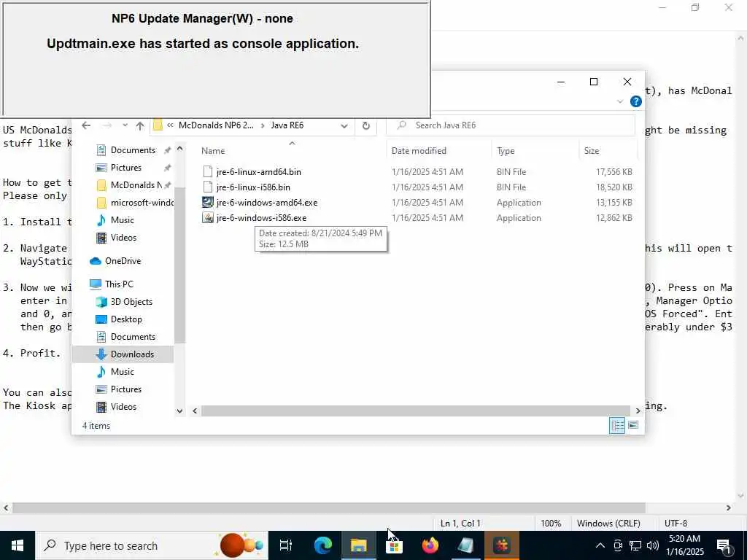The width and height of the screenshot is (747, 560).
Task: Select jre-6-windows-amd64.exe file
Action: pos(267,203)
